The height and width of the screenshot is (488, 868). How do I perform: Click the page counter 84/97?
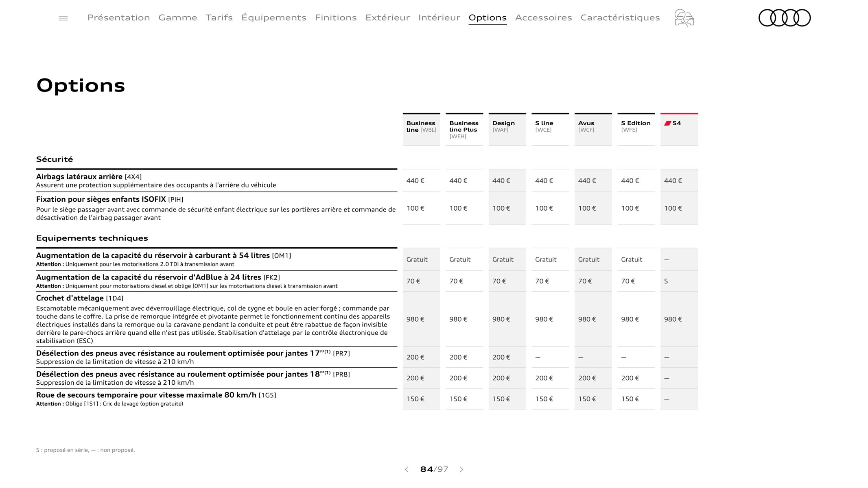click(x=434, y=469)
